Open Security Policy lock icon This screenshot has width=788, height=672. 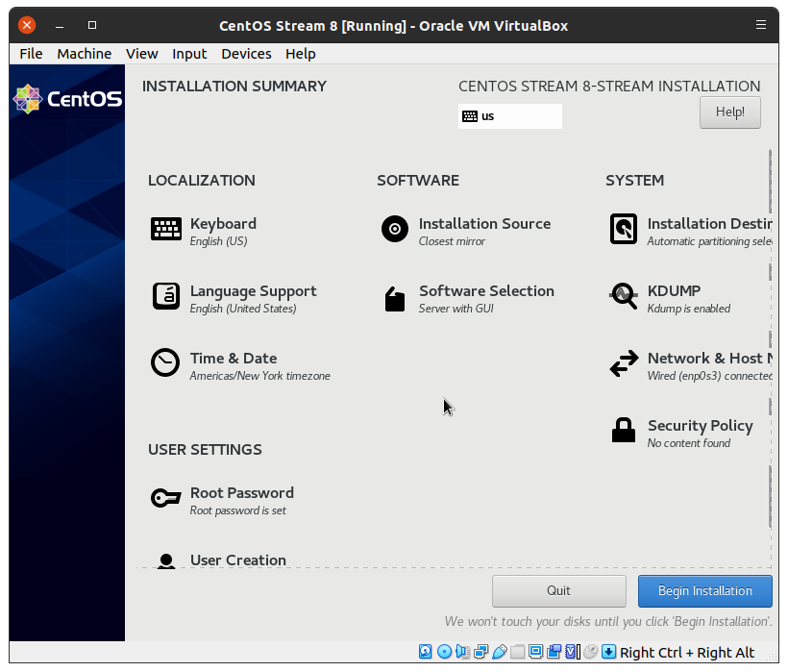[624, 431]
